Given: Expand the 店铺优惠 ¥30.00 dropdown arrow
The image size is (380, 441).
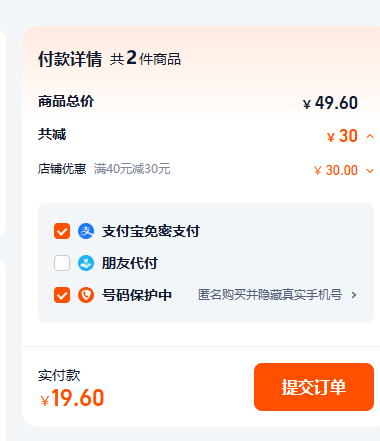Looking at the screenshot, I should tap(370, 171).
